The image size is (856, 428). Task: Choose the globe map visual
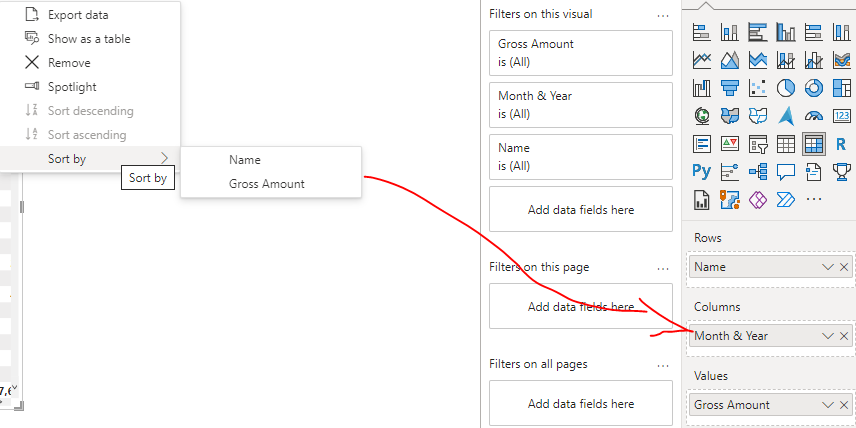(702, 116)
